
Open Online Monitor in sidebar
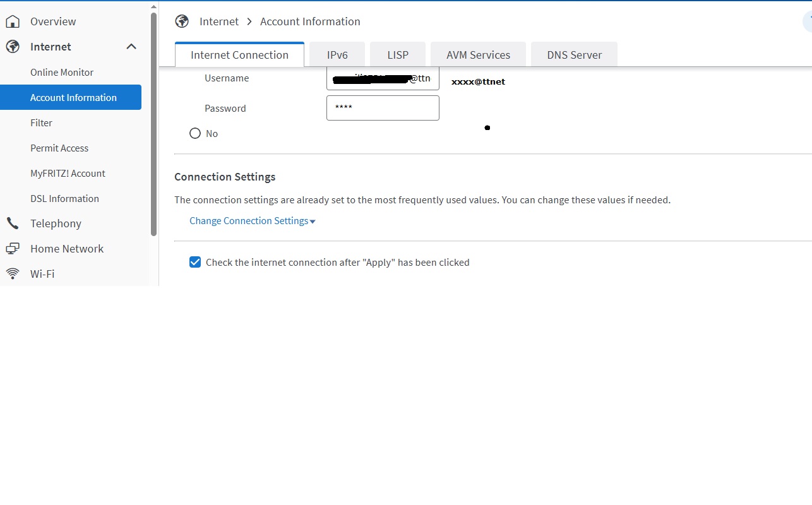pos(62,73)
